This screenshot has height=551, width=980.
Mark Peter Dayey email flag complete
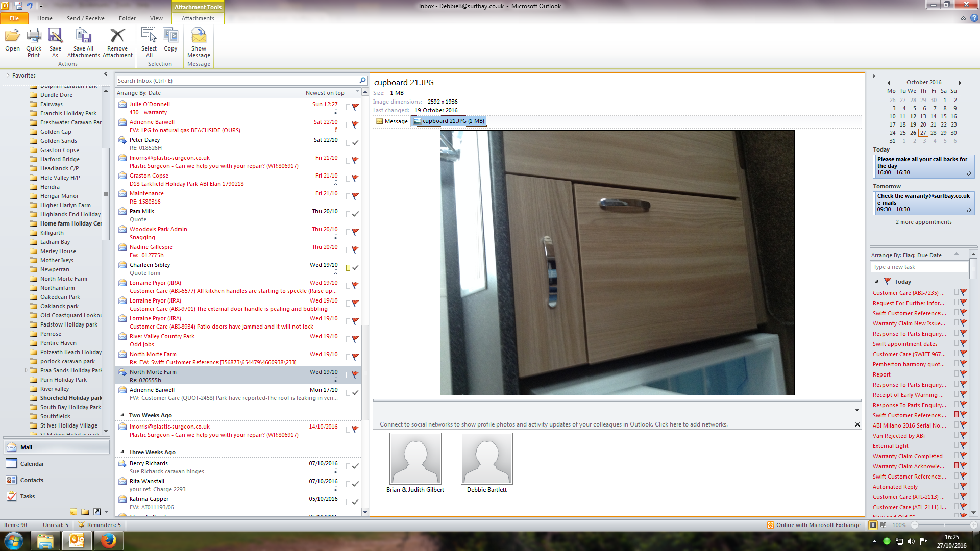(355, 142)
